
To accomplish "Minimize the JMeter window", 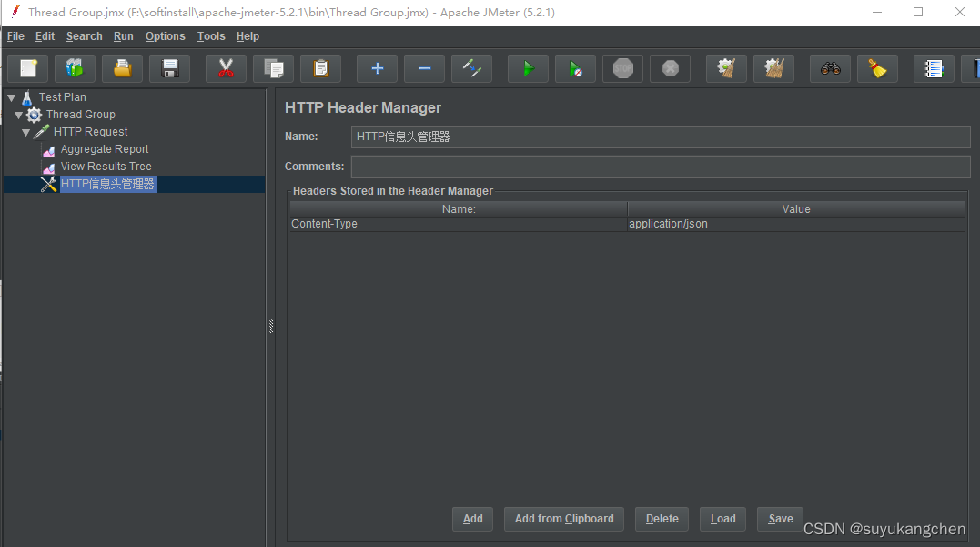I will pos(877,12).
